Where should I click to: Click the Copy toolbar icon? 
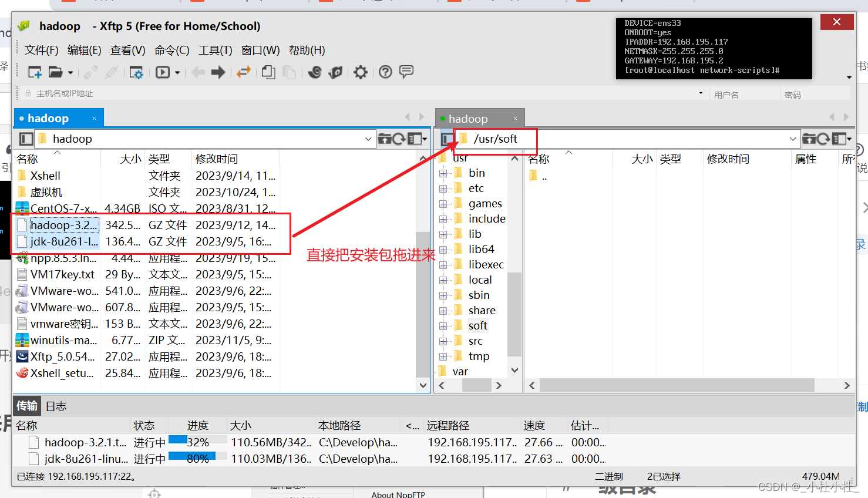tap(268, 72)
